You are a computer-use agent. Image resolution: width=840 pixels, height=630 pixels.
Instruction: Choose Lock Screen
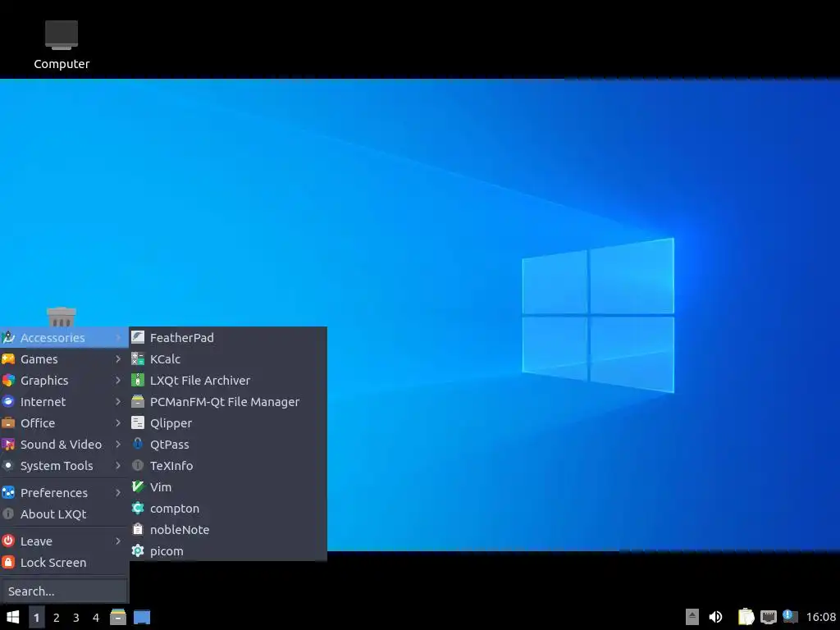point(64,563)
